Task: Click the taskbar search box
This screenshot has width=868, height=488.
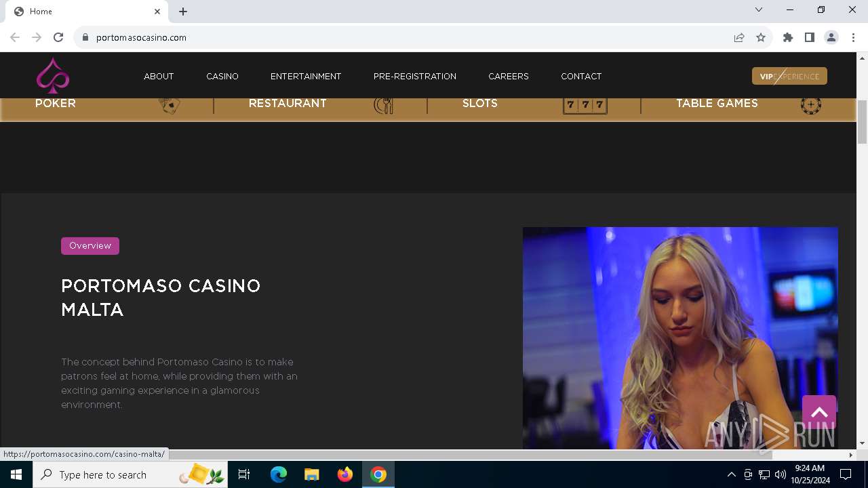Action: tap(130, 474)
